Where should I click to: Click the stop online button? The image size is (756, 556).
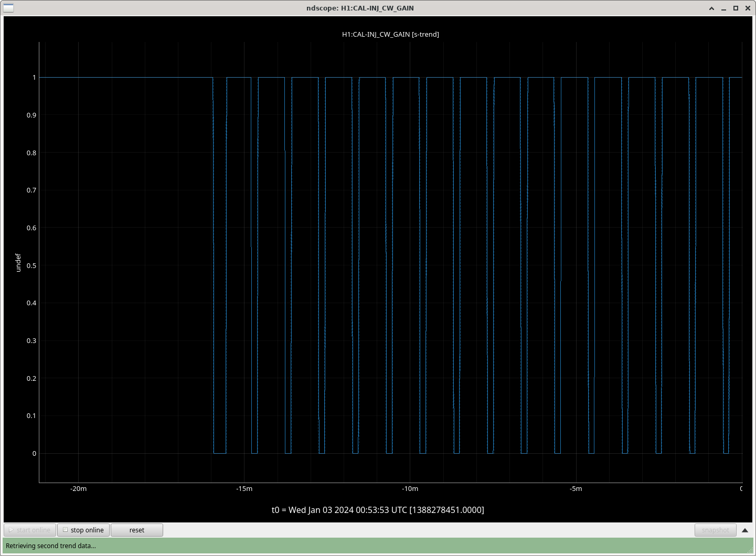83,530
